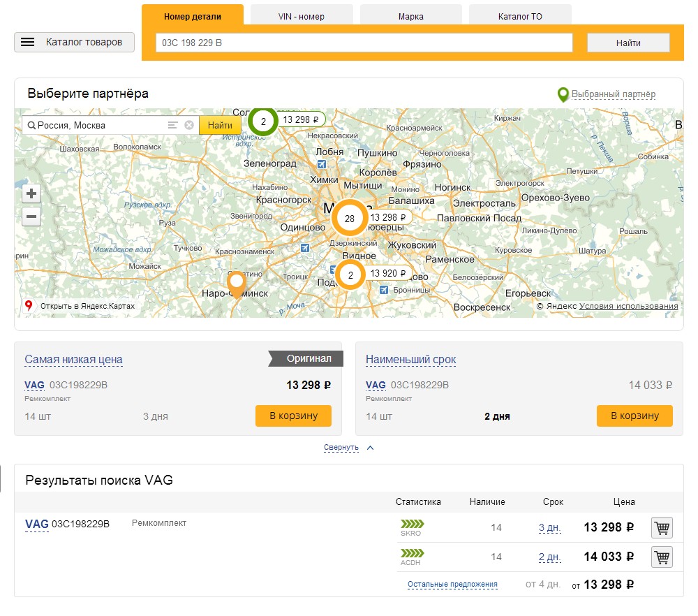Click the red Yandex Maps pin icon
Viewport: 698px width, 616px height.
(29, 305)
